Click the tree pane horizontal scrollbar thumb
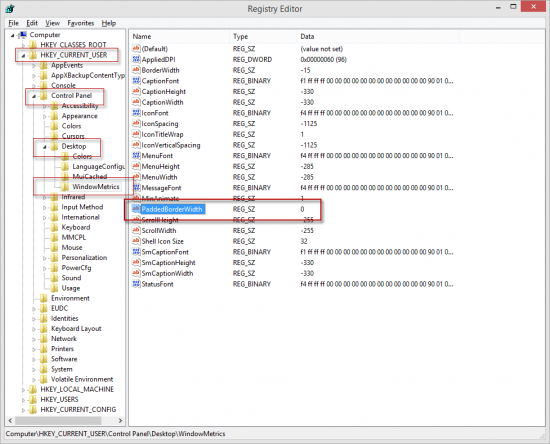Image resolution: width=550 pixels, height=444 pixels. 58,420
